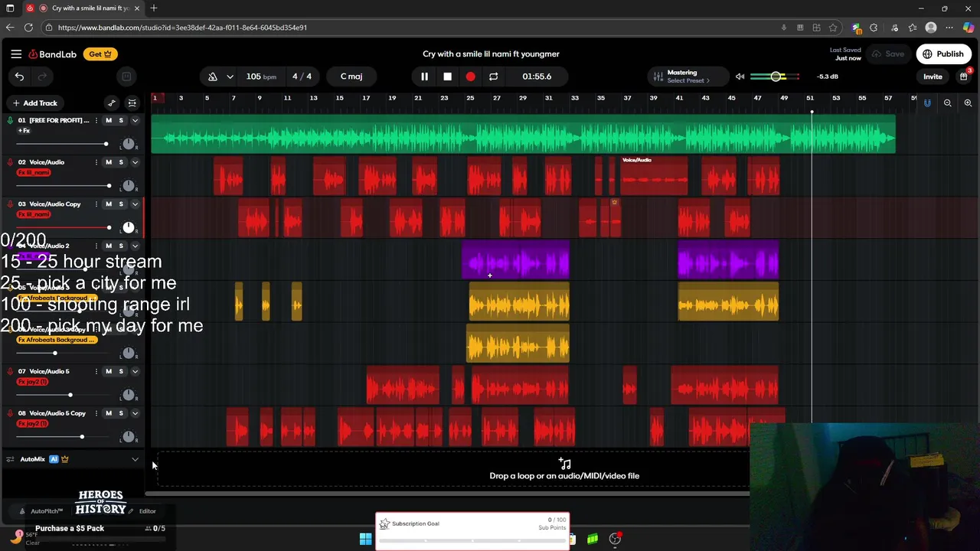The height and width of the screenshot is (551, 980).
Task: Open the gift notifications icon
Action: point(964,77)
